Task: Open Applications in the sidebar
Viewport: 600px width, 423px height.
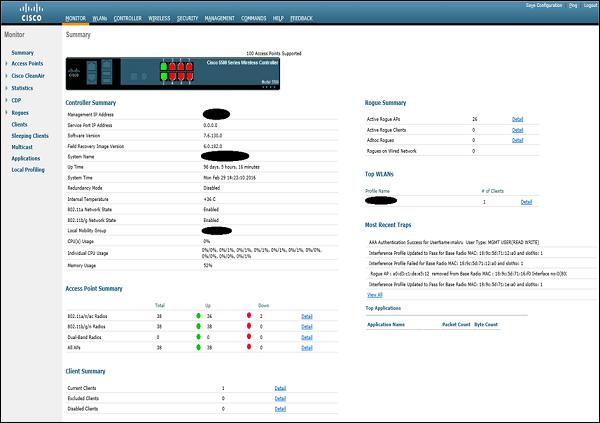Action: point(26,158)
